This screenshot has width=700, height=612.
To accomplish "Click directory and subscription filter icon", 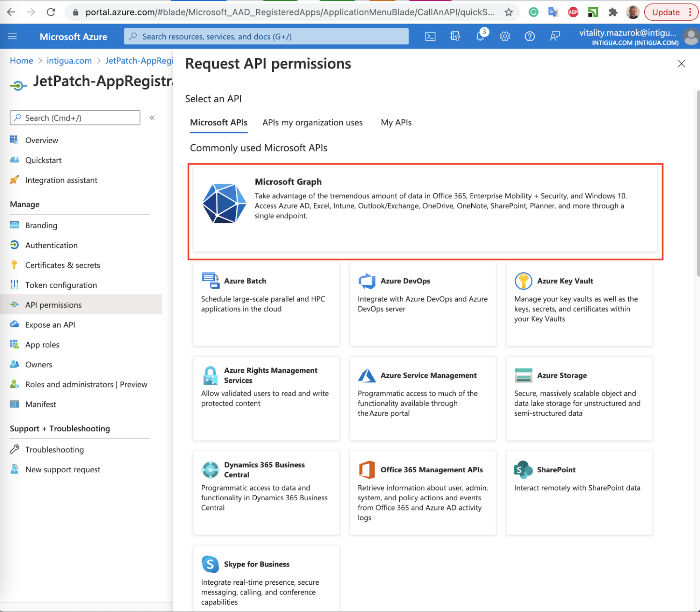I will coord(455,36).
